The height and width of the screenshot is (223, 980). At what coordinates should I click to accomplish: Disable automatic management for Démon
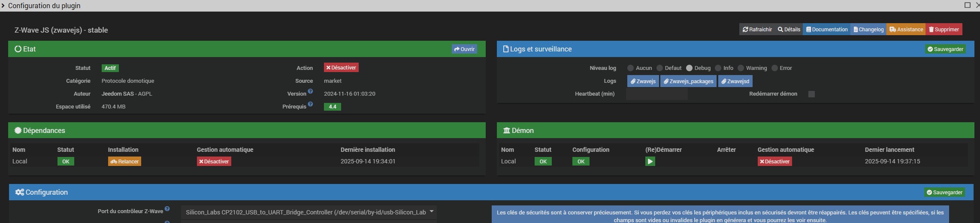(x=775, y=161)
